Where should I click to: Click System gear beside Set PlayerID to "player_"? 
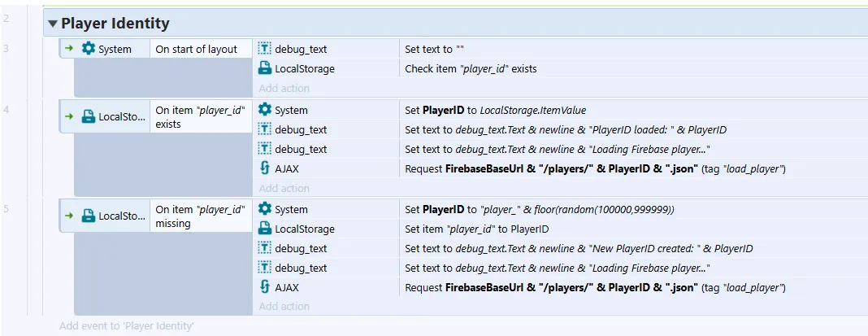(x=265, y=209)
